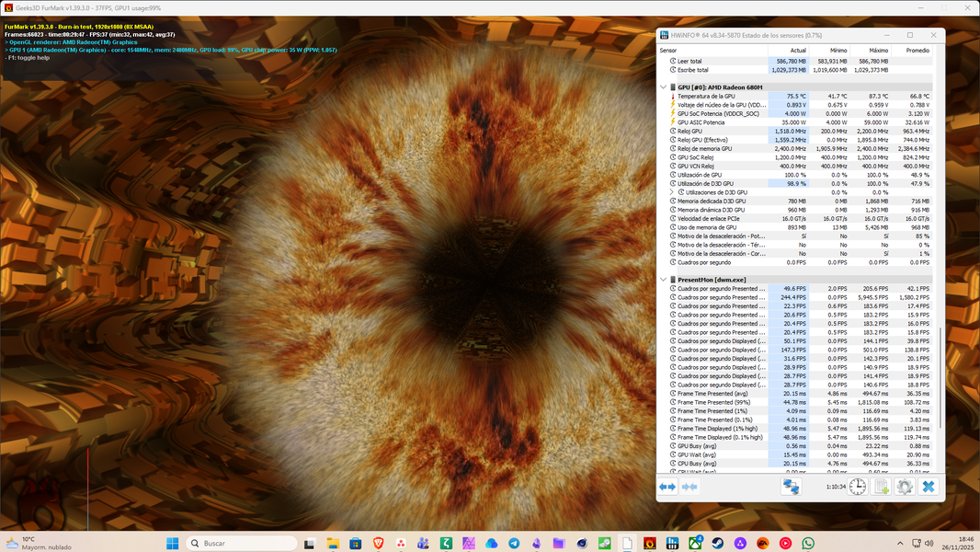Click the collapse columns inward arrows button
Viewport: 980px width, 552px height.
pyautogui.click(x=689, y=487)
